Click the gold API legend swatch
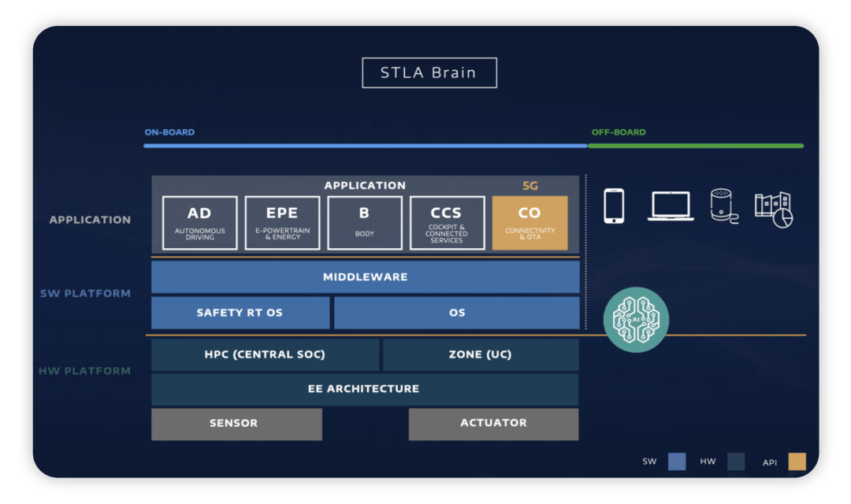The image size is (851, 504). pos(797,461)
